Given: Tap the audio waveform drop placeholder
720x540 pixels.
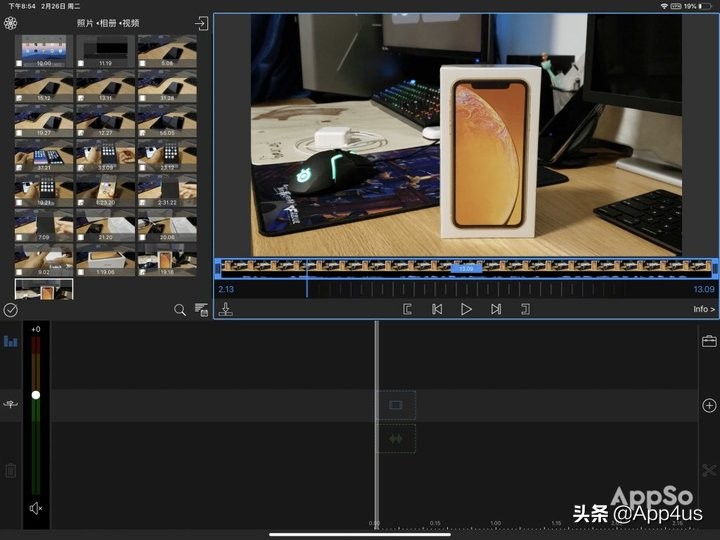Looking at the screenshot, I should 396,439.
